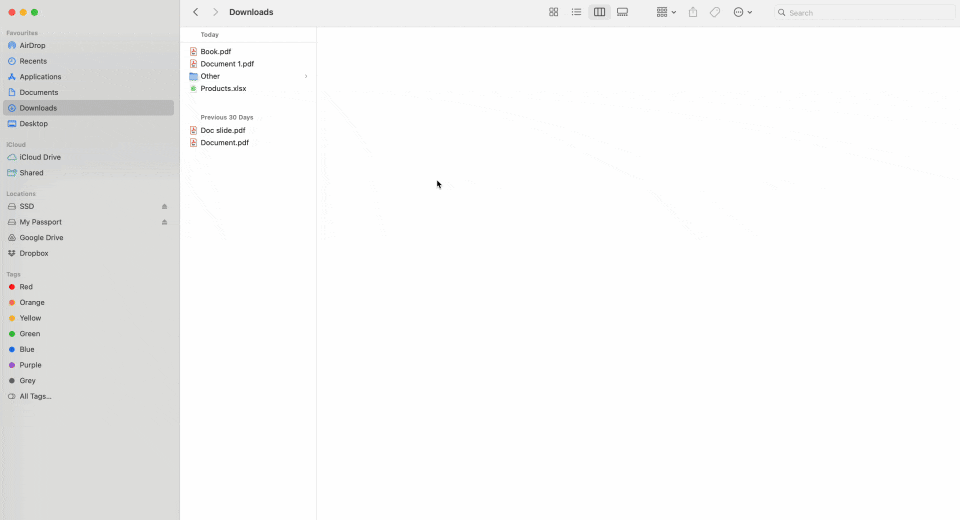Image resolution: width=960 pixels, height=520 pixels.
Task: Filter by the Green tag
Action: click(x=88, y=334)
